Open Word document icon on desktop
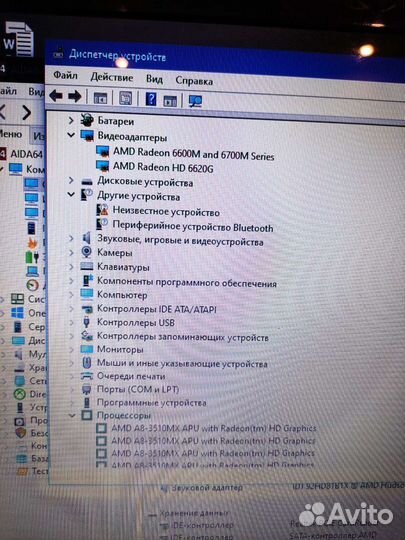The width and height of the screenshot is (405, 540). click(18, 39)
